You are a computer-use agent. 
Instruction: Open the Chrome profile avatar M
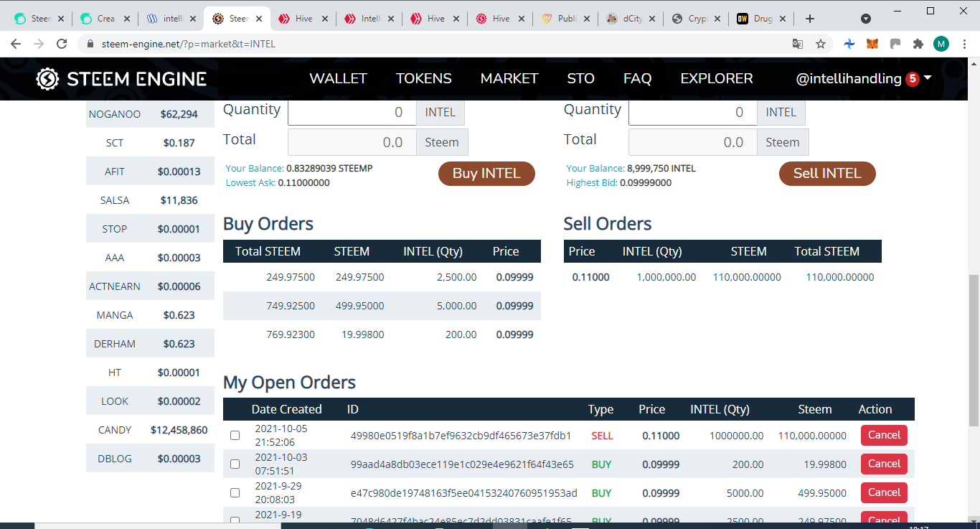[x=941, y=44]
